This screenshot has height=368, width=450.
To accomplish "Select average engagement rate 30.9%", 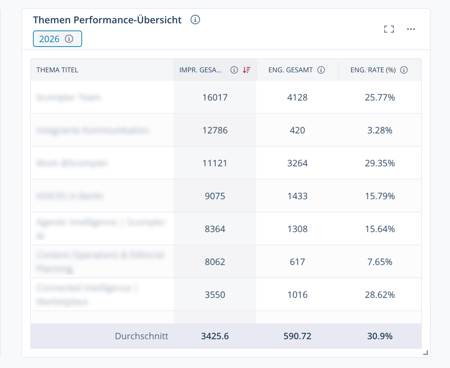I will click(x=380, y=336).
